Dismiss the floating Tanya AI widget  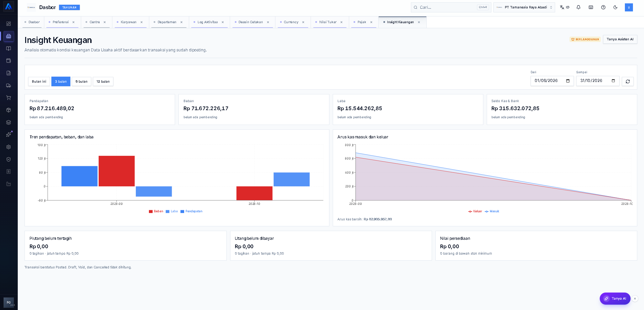coord(635,299)
